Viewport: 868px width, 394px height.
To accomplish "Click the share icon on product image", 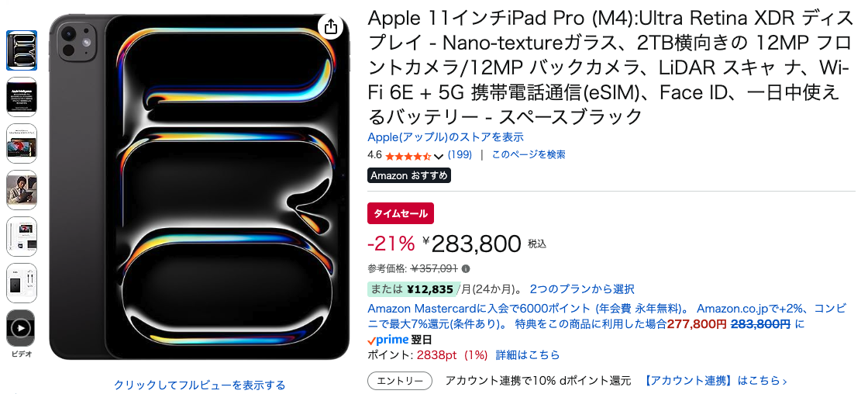I will pos(331,27).
